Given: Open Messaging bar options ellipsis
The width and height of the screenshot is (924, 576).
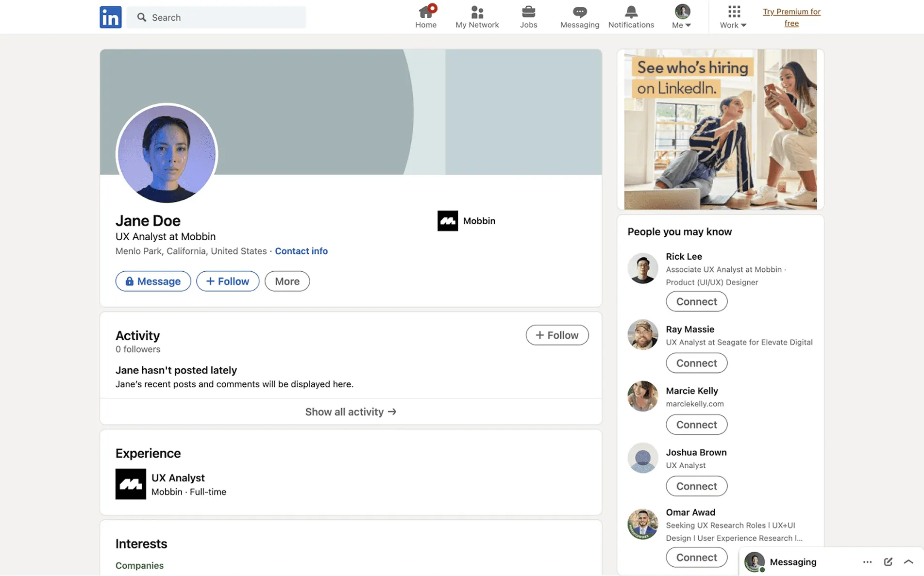Looking at the screenshot, I should [x=867, y=561].
